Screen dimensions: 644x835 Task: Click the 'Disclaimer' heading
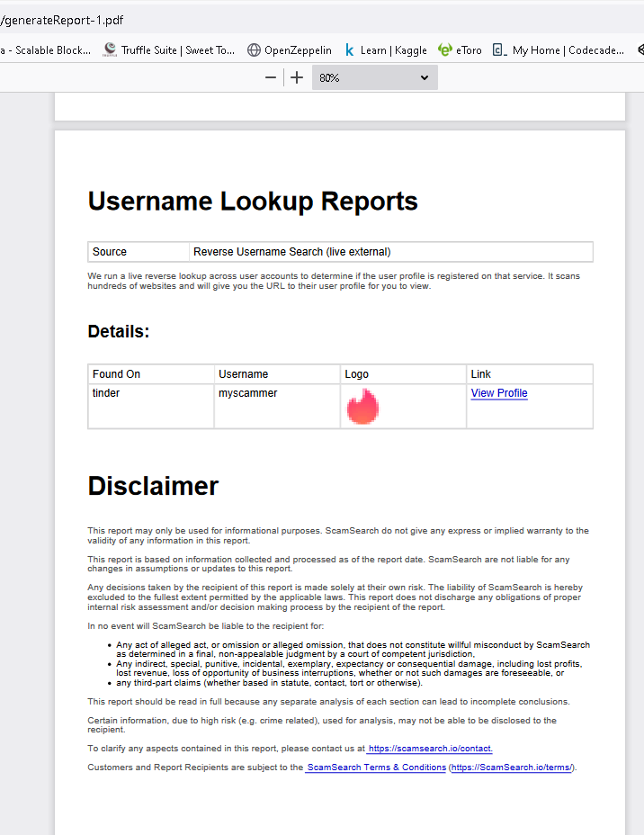pyautogui.click(x=153, y=486)
